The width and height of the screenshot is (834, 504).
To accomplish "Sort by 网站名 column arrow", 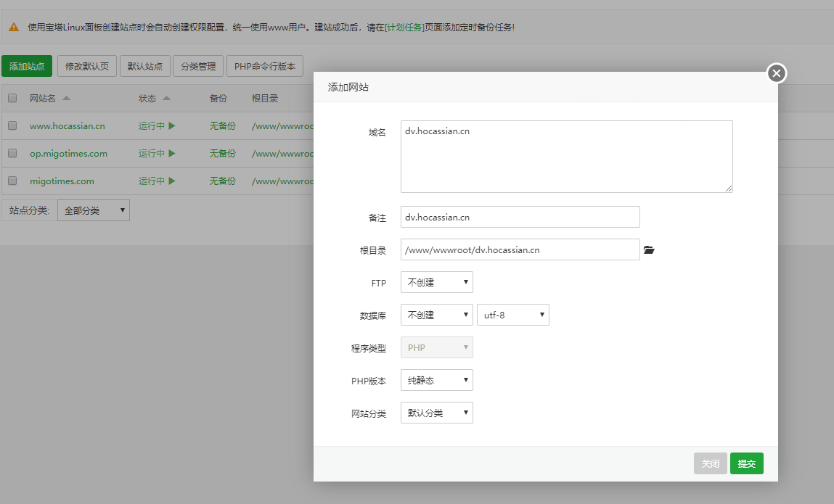I will click(67, 98).
